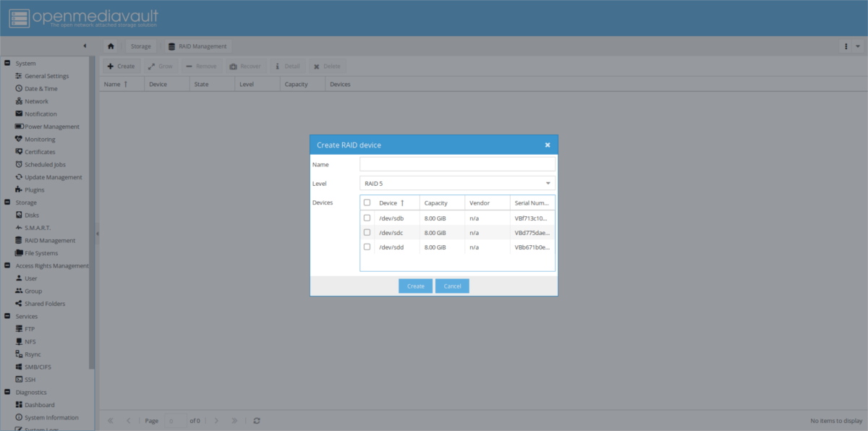Go to first page in paging toolbar
Image resolution: width=868 pixels, height=431 pixels.
click(111, 420)
